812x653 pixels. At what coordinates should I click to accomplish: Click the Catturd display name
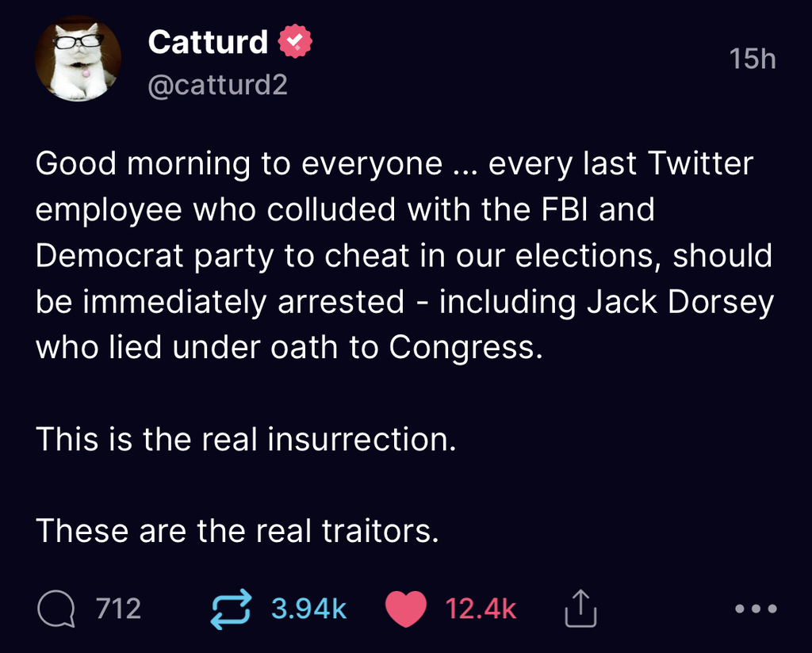(x=208, y=42)
